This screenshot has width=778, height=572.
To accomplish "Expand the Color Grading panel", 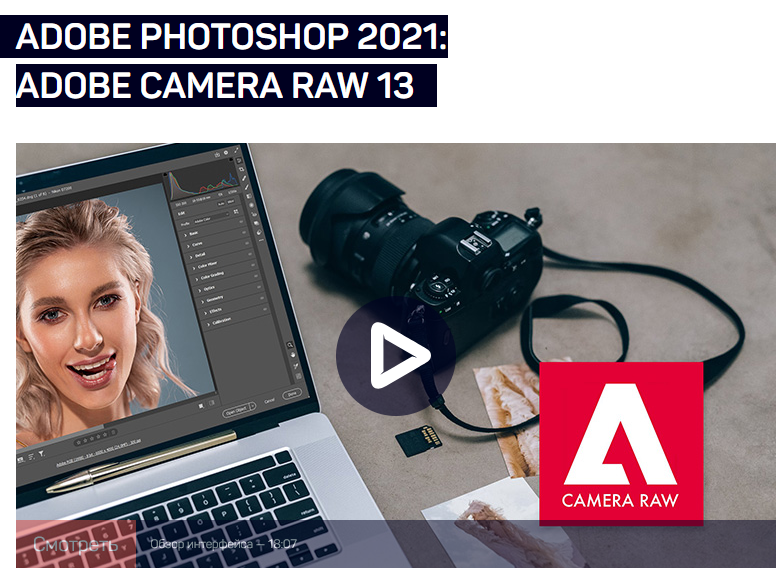I will (210, 276).
